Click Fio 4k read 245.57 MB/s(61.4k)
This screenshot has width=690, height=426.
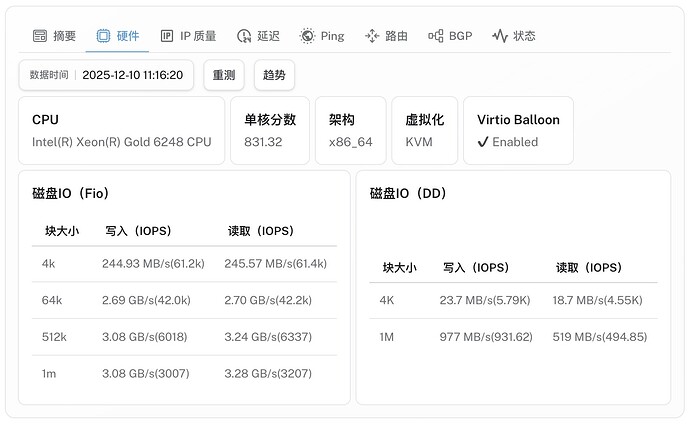click(x=275, y=263)
